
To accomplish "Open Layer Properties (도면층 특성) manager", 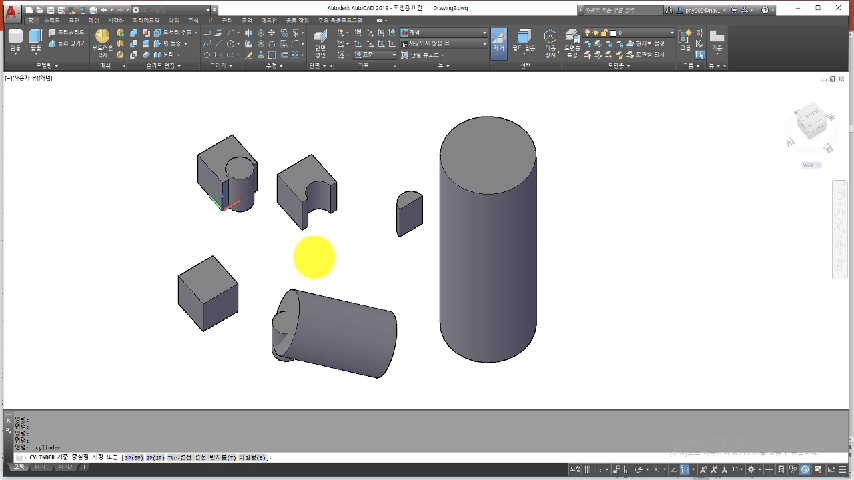I will [x=573, y=40].
